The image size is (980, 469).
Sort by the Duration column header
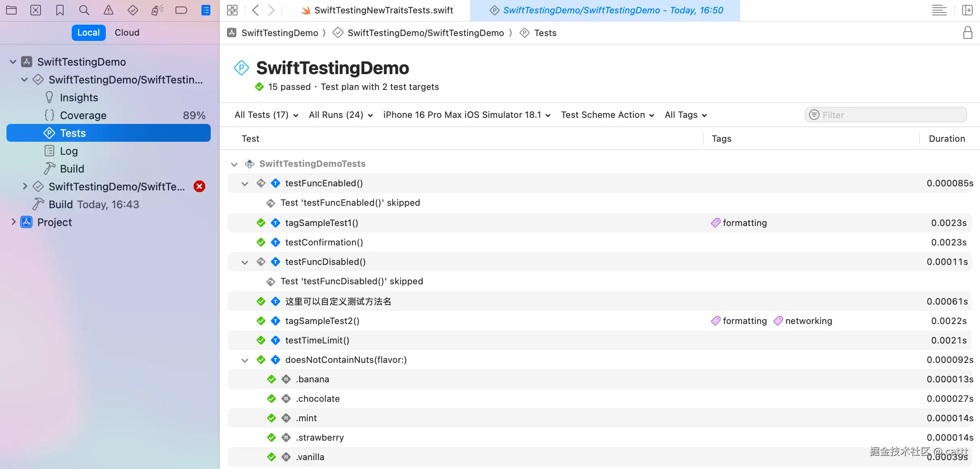(947, 139)
